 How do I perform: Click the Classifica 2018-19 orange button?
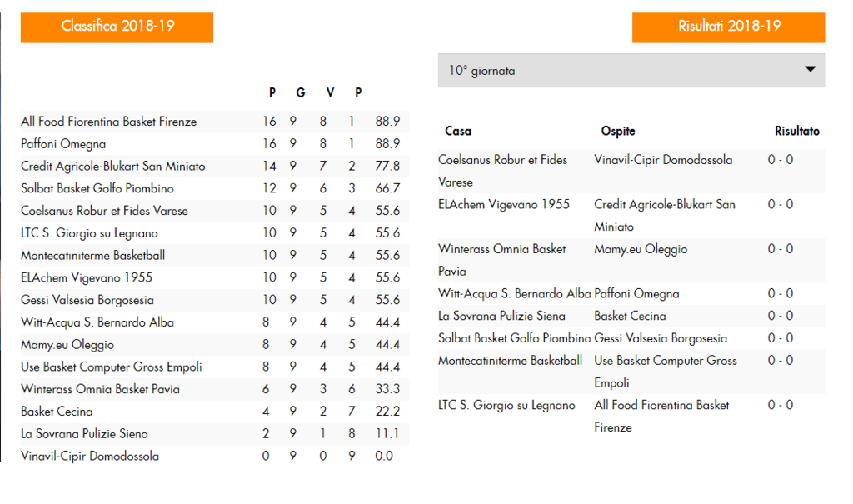point(117,27)
